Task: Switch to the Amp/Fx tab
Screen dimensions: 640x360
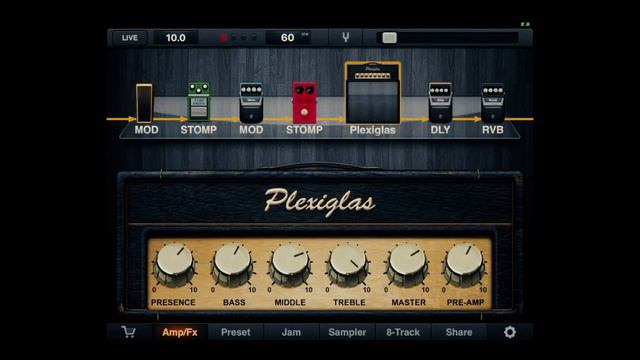Action: point(180,332)
